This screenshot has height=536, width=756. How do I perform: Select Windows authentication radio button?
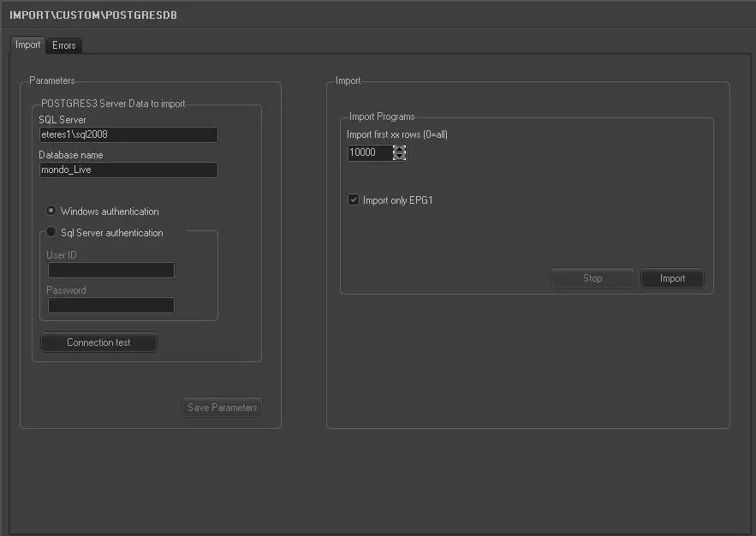pyautogui.click(x=51, y=211)
